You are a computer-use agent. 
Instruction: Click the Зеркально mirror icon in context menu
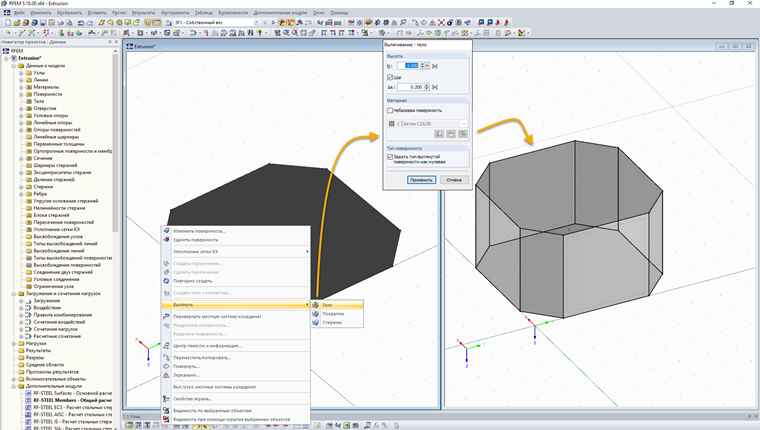pyautogui.click(x=166, y=375)
